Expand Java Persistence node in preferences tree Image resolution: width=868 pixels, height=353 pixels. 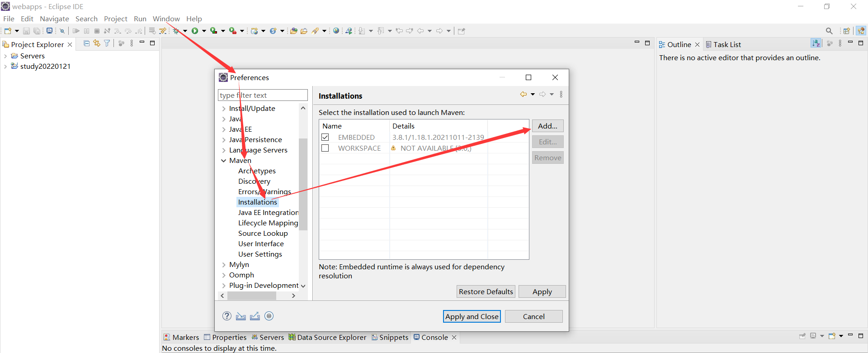tap(224, 140)
